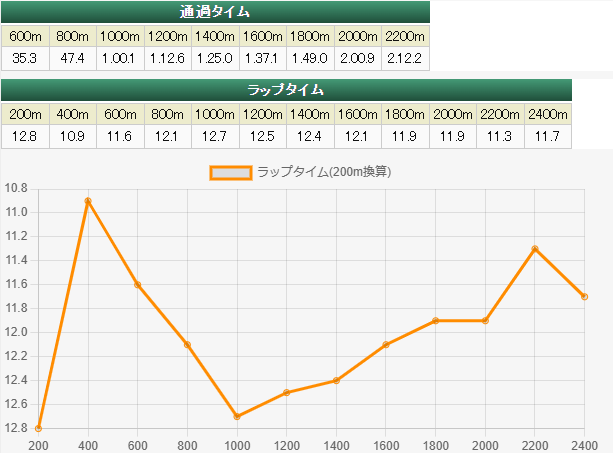Select the chart data point at 1000

pyautogui.click(x=237, y=416)
